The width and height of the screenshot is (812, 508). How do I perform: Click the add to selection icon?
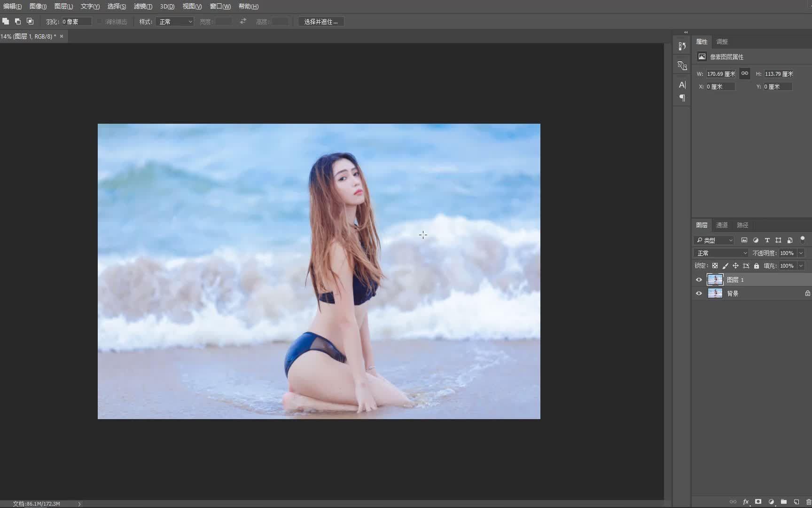(x=6, y=21)
